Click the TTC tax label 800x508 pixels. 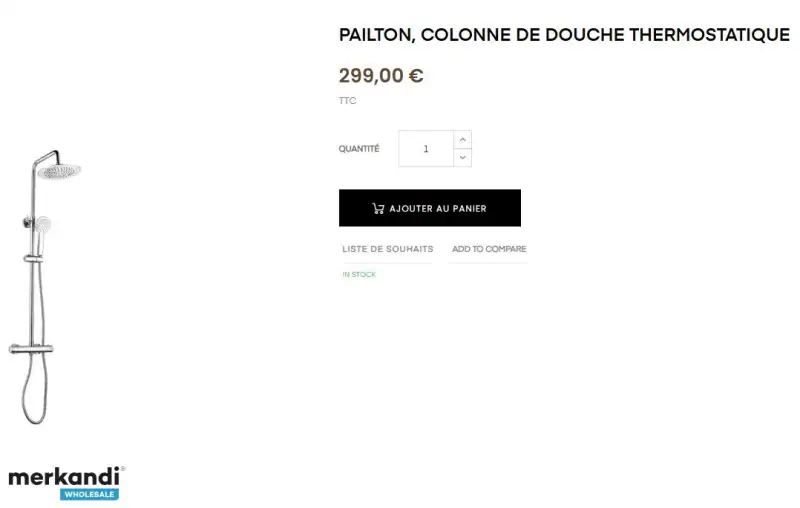point(347,100)
